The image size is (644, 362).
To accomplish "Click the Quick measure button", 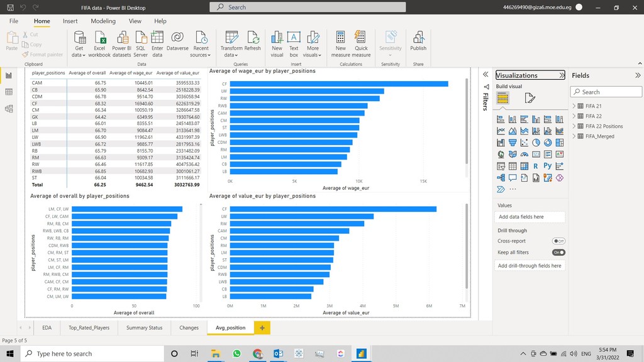I will click(361, 45).
